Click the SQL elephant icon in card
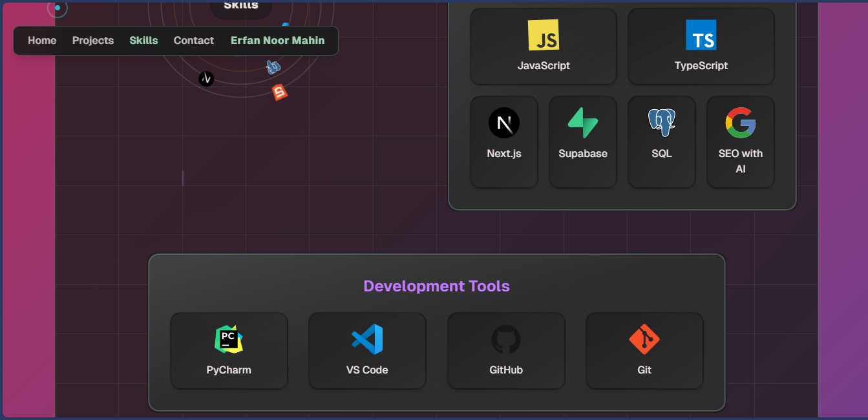 [x=662, y=123]
